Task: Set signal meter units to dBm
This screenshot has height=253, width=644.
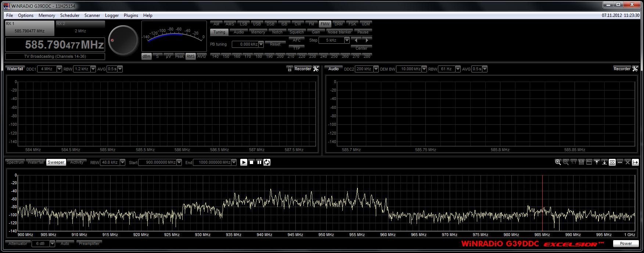Action: 147,56
